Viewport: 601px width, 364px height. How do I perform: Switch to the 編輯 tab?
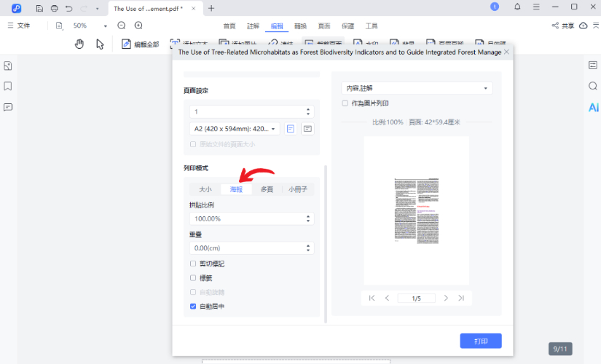[277, 26]
